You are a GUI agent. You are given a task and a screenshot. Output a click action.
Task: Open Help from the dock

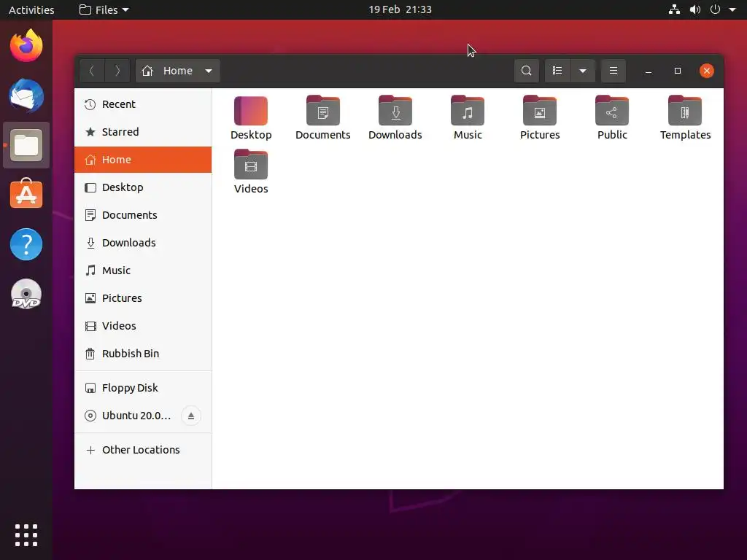point(26,244)
